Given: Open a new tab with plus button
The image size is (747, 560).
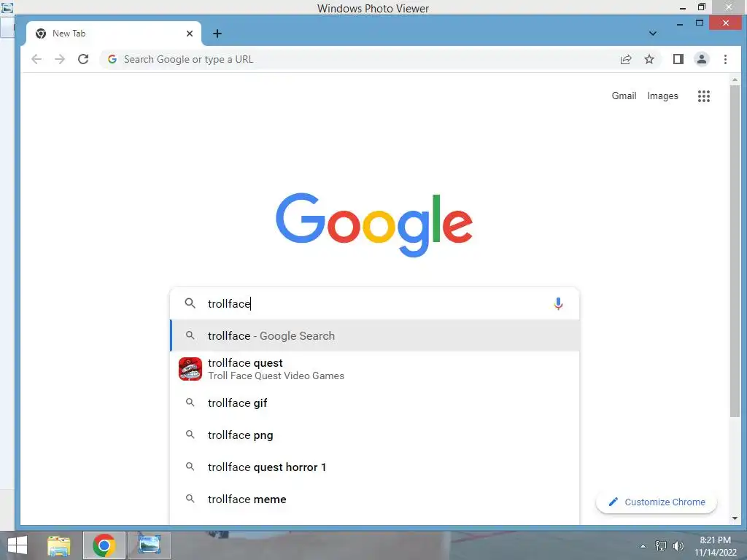Looking at the screenshot, I should click(x=217, y=34).
